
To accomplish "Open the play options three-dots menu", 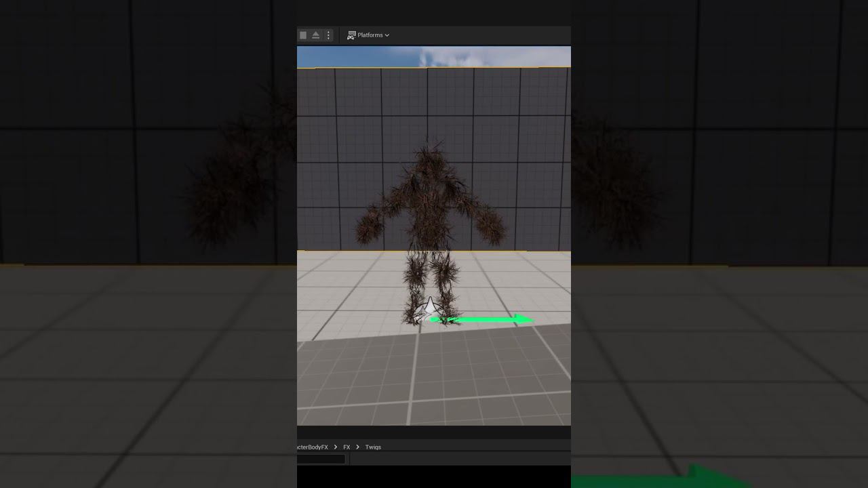I will tap(329, 35).
